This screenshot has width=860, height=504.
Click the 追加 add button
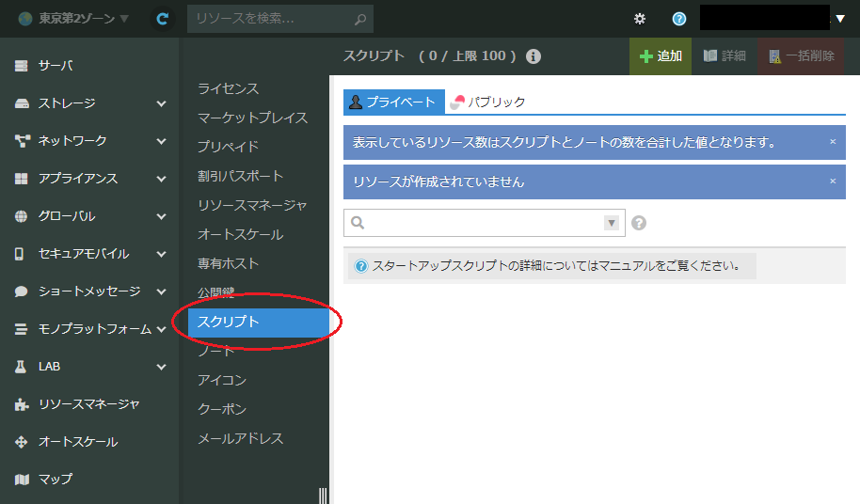pyautogui.click(x=661, y=56)
